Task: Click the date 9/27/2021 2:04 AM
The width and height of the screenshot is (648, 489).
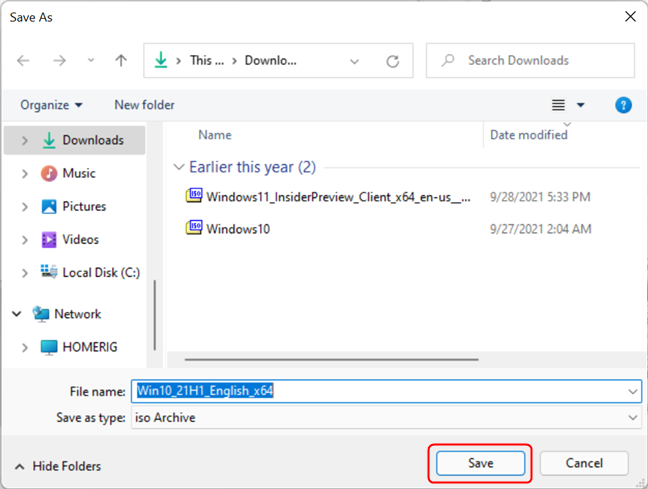Action: tap(541, 229)
